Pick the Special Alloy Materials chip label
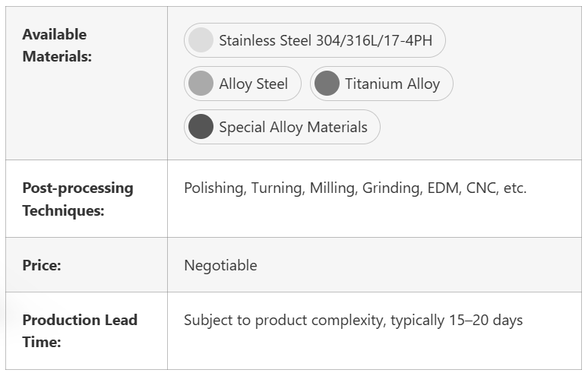 [292, 127]
